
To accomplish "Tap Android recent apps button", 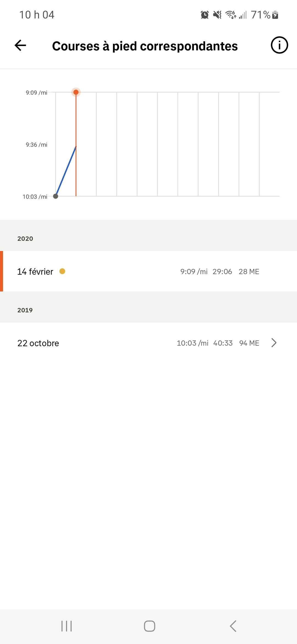I will pyautogui.click(x=67, y=626).
